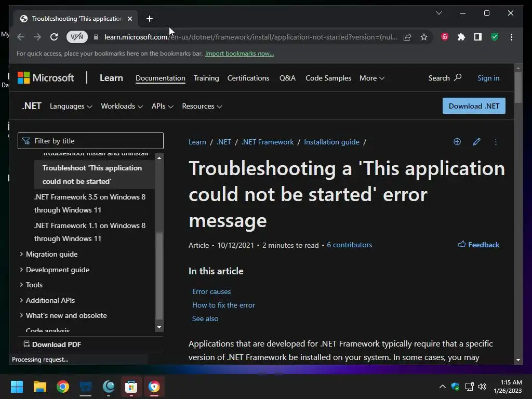The image size is (532, 399).
Task: Click the browser forward arrow
Action: pyautogui.click(x=37, y=37)
